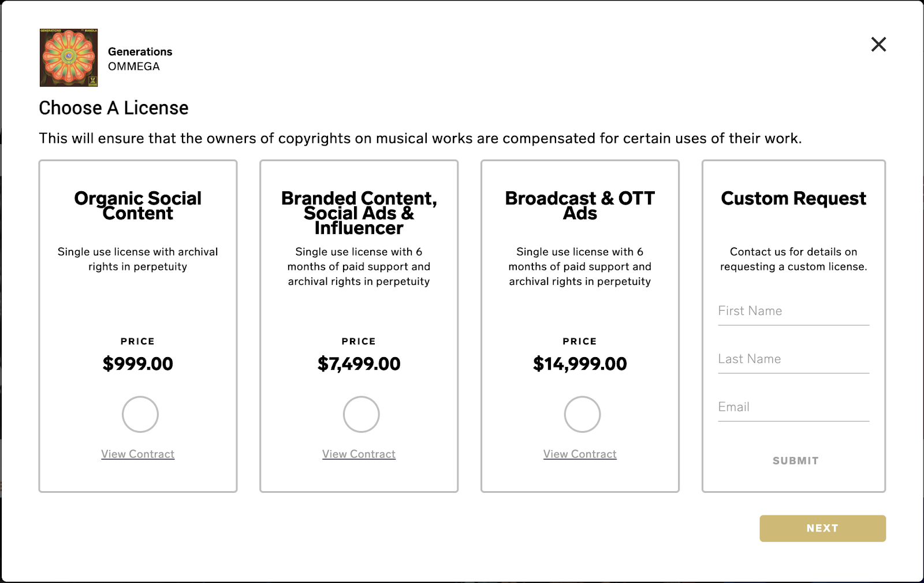This screenshot has width=924, height=583.
Task: Click into the Last Name field
Action: [x=793, y=359]
